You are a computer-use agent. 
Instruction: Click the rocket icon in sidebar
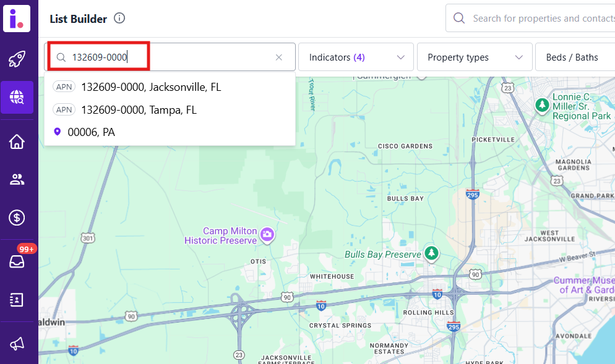(17, 59)
